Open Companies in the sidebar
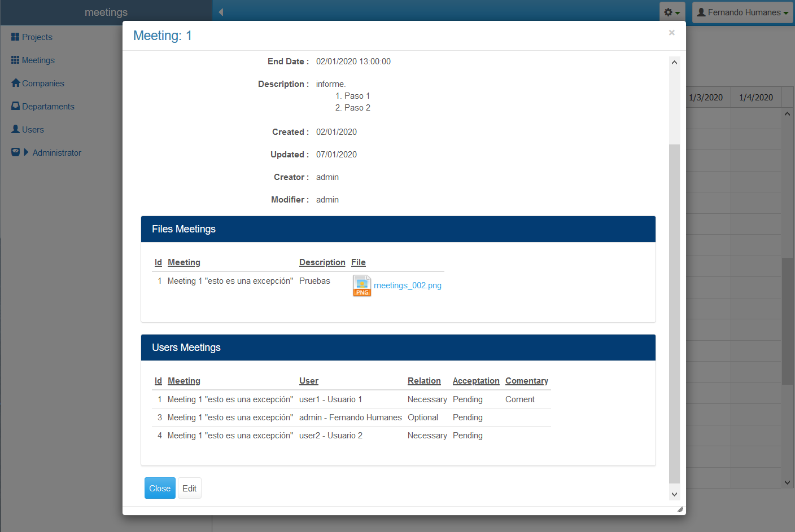The width and height of the screenshot is (795, 532). tap(43, 83)
